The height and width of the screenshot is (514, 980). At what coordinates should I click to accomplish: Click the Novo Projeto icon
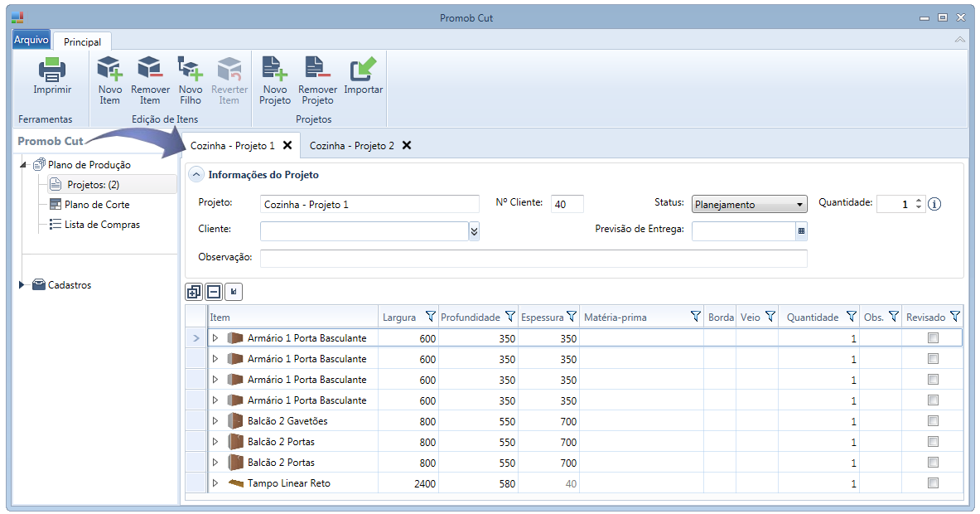pos(274,70)
